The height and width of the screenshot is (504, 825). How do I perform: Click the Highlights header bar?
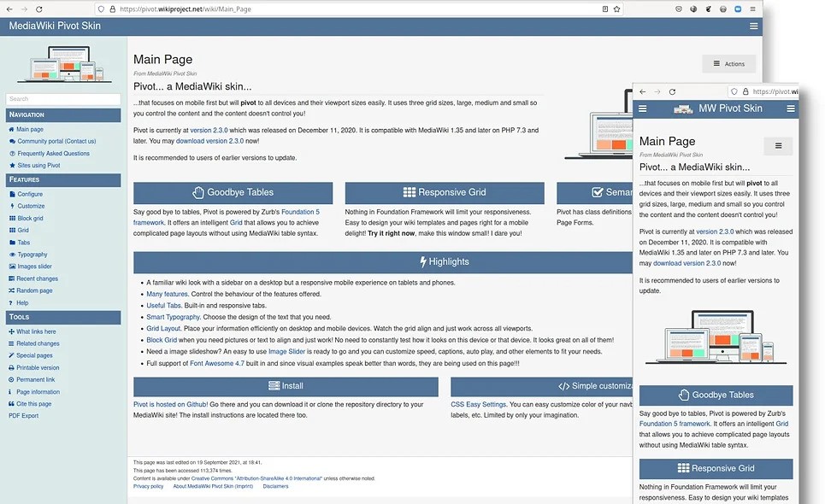pyautogui.click(x=383, y=261)
